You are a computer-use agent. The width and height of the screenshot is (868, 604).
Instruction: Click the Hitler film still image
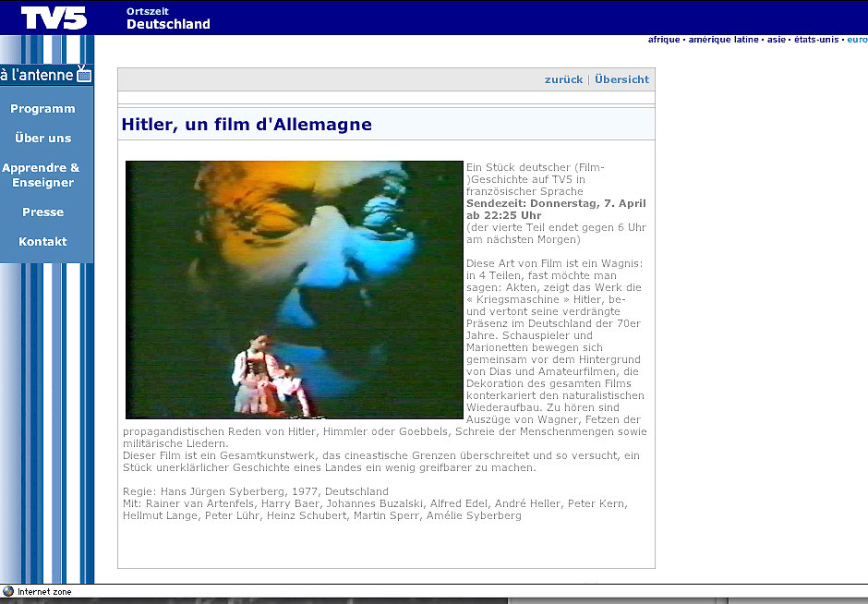click(294, 290)
